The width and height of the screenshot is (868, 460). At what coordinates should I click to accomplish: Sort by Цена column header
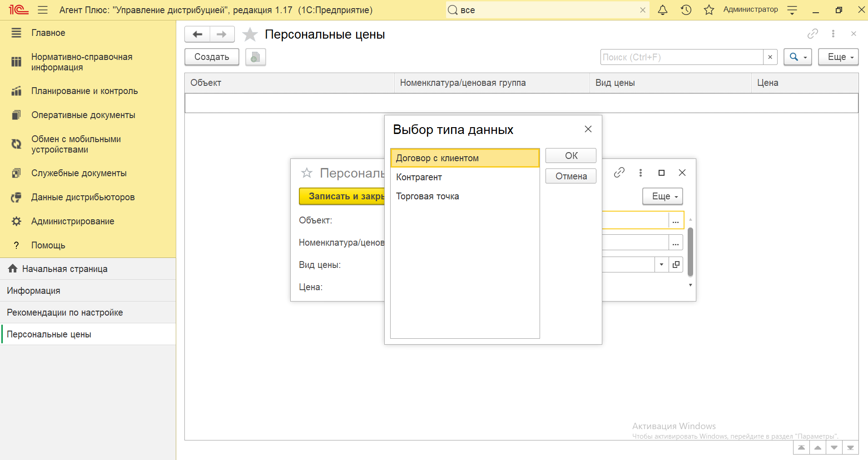805,83
